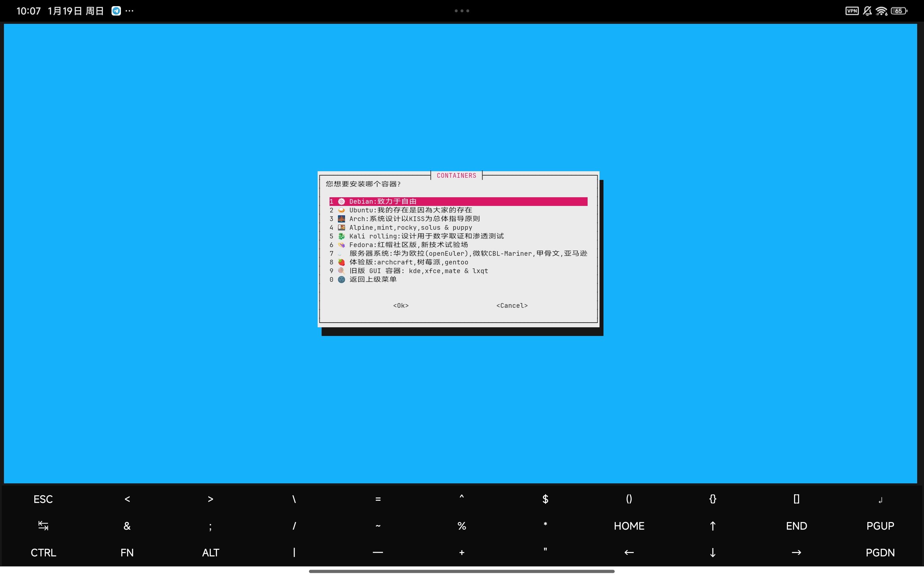Tap the caret symbol key
This screenshot has width=924, height=578.
click(462, 497)
